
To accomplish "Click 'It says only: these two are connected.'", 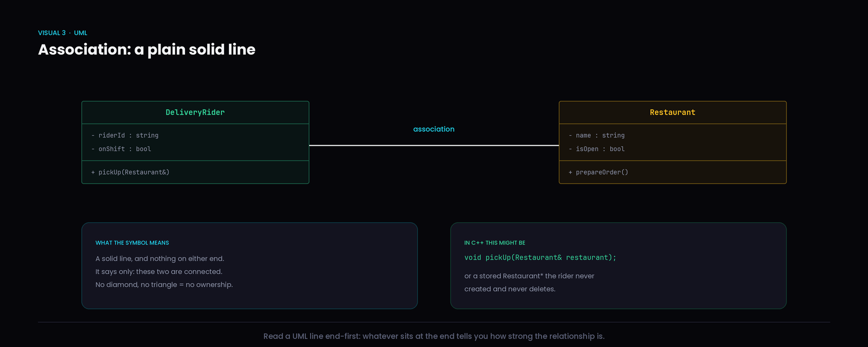I will click(x=159, y=272).
